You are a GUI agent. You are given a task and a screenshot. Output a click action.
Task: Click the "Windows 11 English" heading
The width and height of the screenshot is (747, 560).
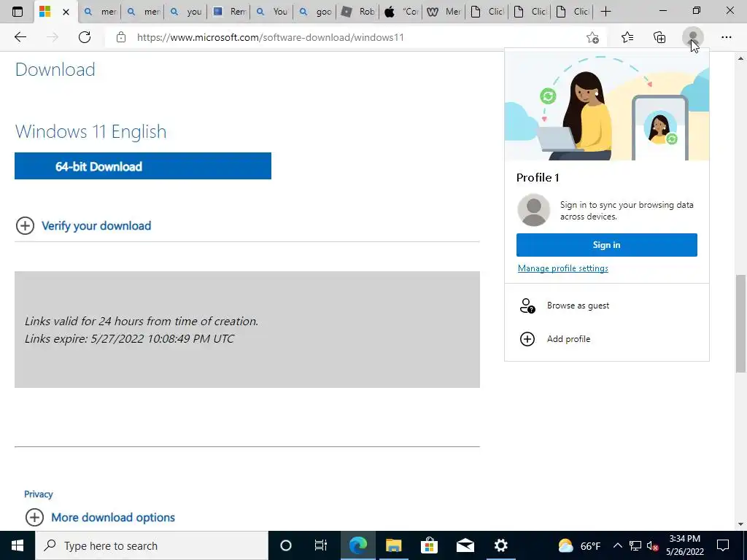point(91,131)
